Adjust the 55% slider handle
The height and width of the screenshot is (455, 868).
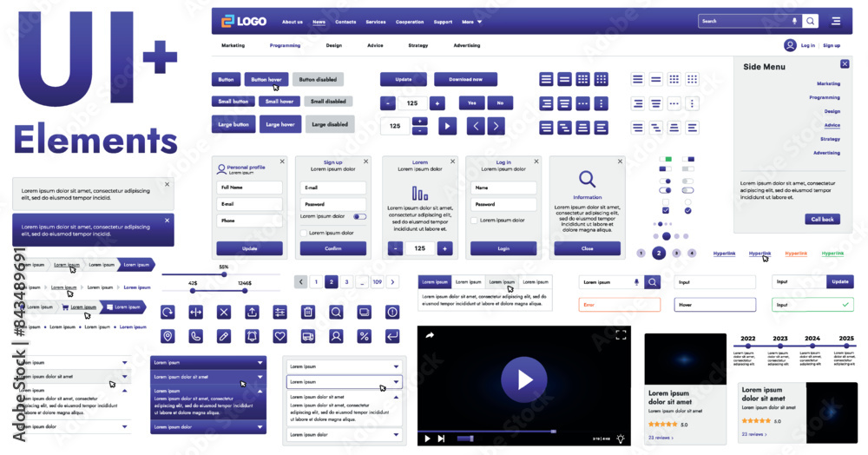coord(224,274)
